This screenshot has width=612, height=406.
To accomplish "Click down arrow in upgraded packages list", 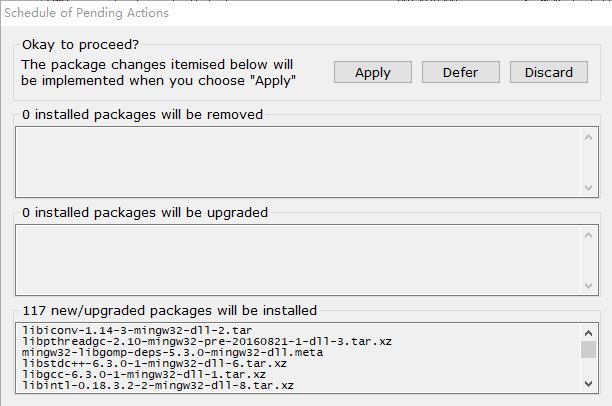I will tap(589, 286).
